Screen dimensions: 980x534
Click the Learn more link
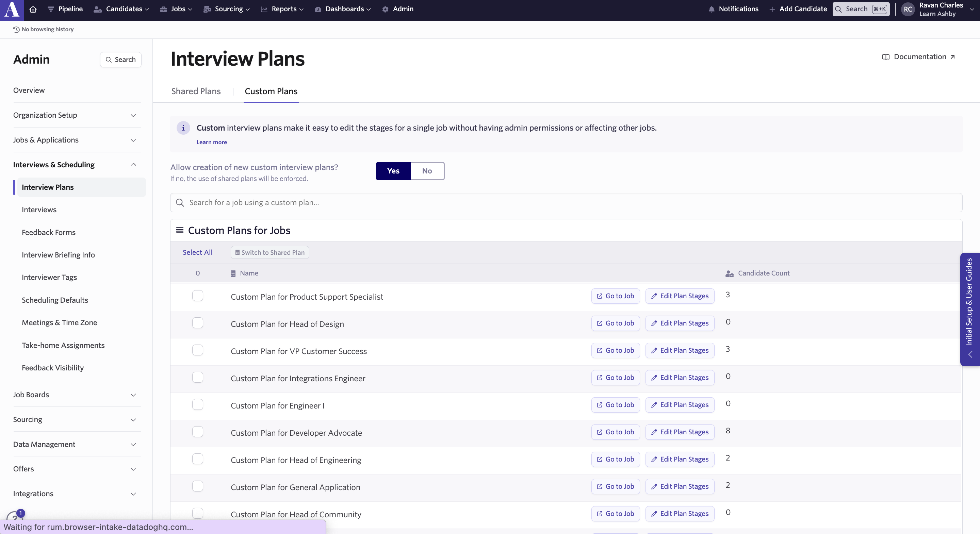(x=212, y=142)
